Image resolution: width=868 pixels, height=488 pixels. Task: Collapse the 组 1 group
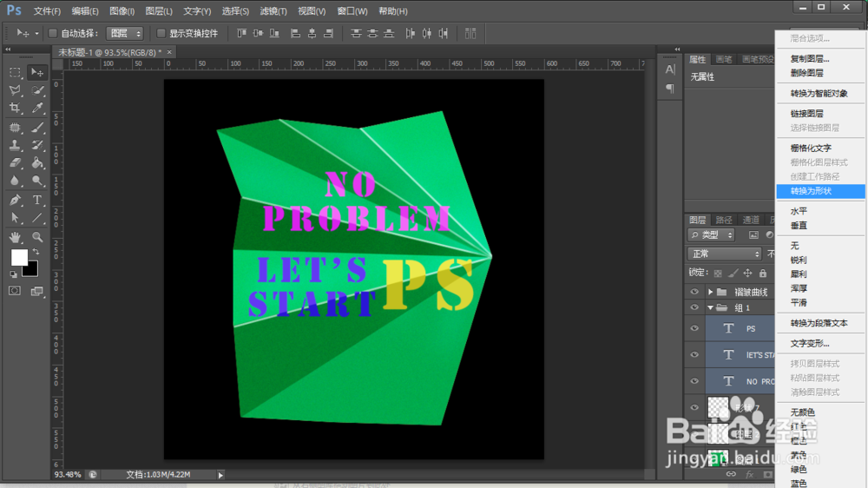(710, 307)
